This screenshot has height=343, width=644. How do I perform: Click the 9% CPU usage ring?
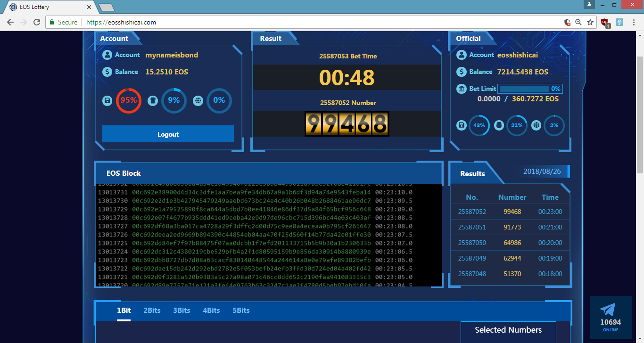click(x=173, y=100)
